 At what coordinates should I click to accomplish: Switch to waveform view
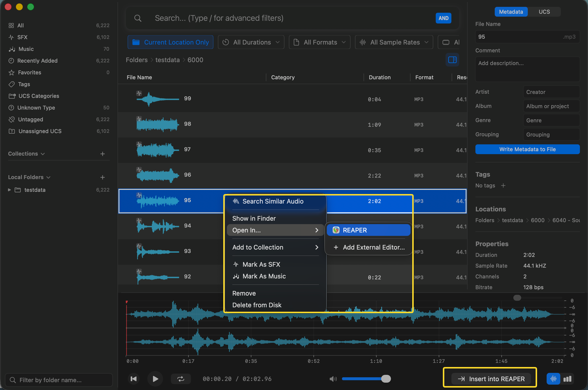[x=553, y=379]
